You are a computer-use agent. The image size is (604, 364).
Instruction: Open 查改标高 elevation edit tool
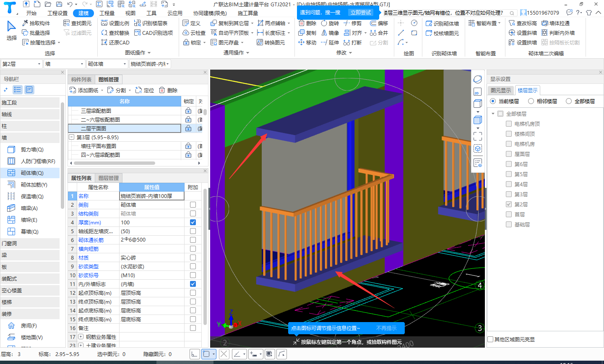(523, 23)
